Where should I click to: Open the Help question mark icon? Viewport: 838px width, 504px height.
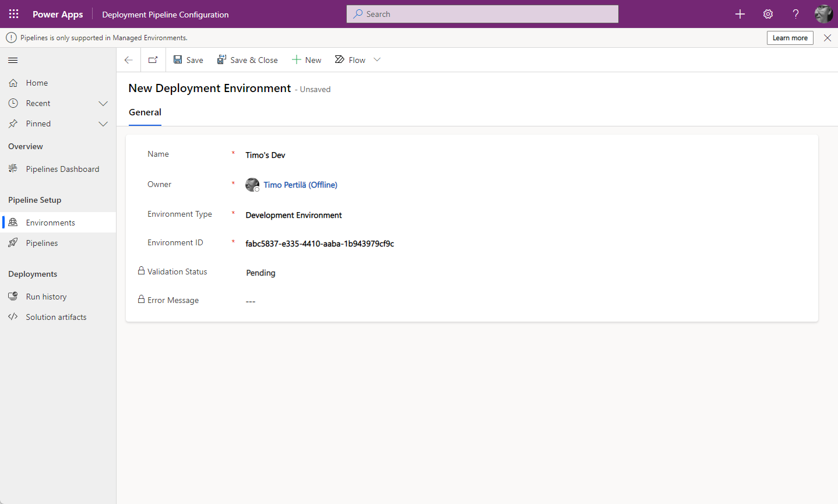[795, 14]
